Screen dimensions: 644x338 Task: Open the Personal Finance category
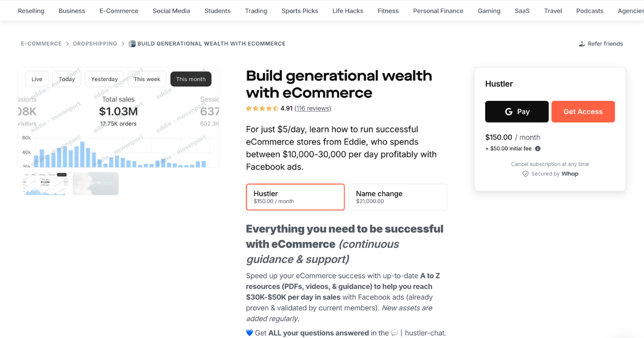438,10
